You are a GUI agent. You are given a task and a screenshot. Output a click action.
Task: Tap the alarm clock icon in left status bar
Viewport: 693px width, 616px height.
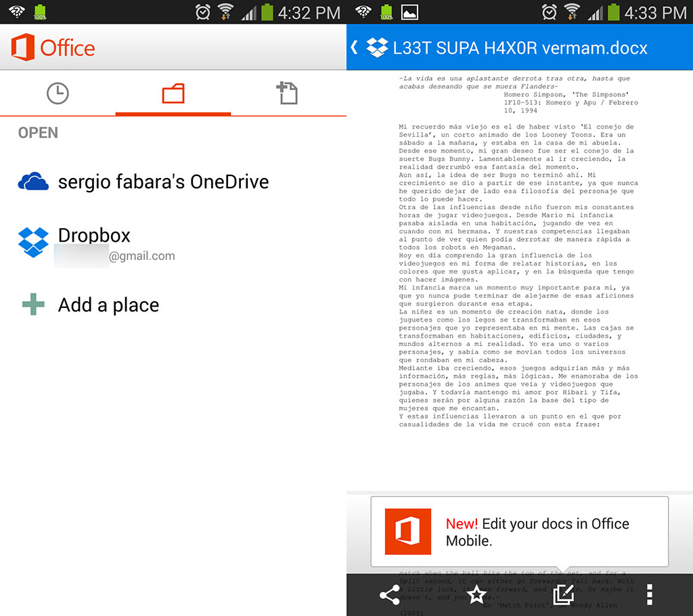(x=203, y=12)
